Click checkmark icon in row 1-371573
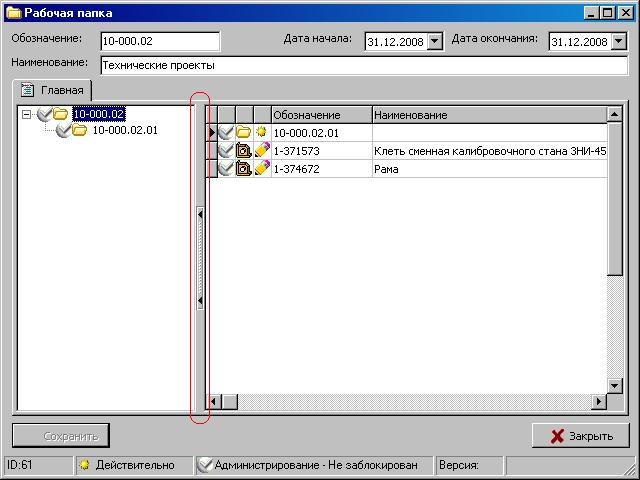 point(226,151)
